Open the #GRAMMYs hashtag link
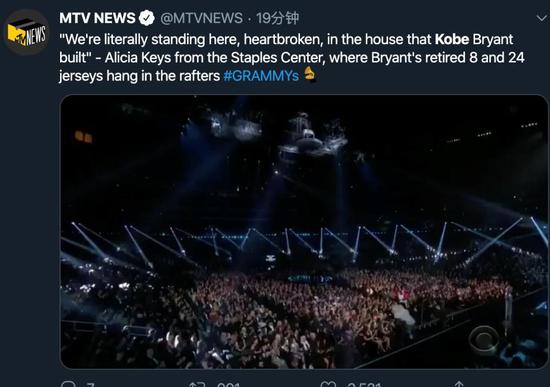 pos(261,75)
